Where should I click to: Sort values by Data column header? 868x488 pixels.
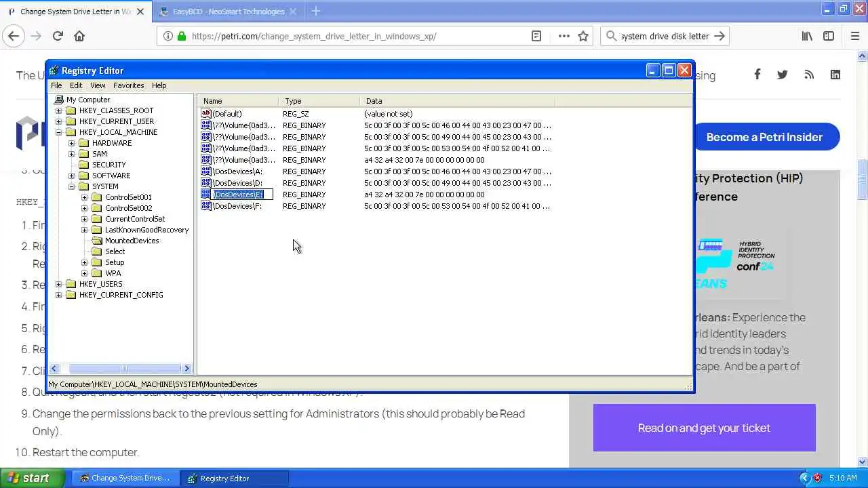(x=457, y=101)
